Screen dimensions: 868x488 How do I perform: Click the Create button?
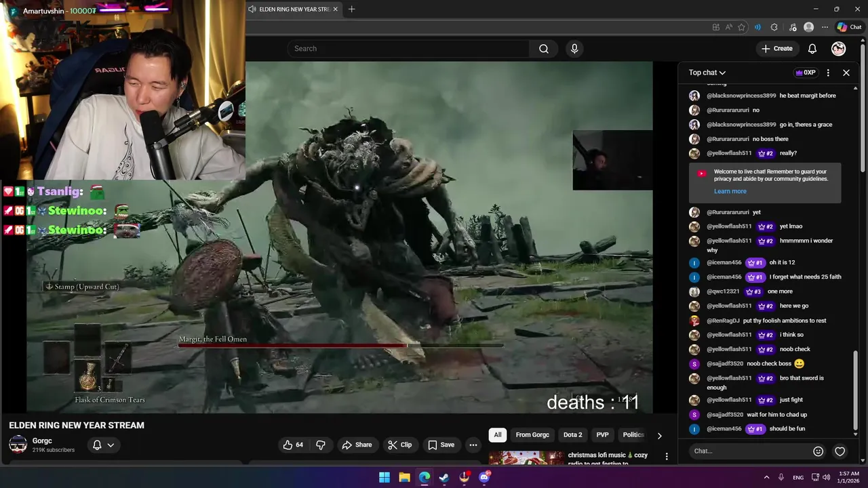pyautogui.click(x=776, y=49)
